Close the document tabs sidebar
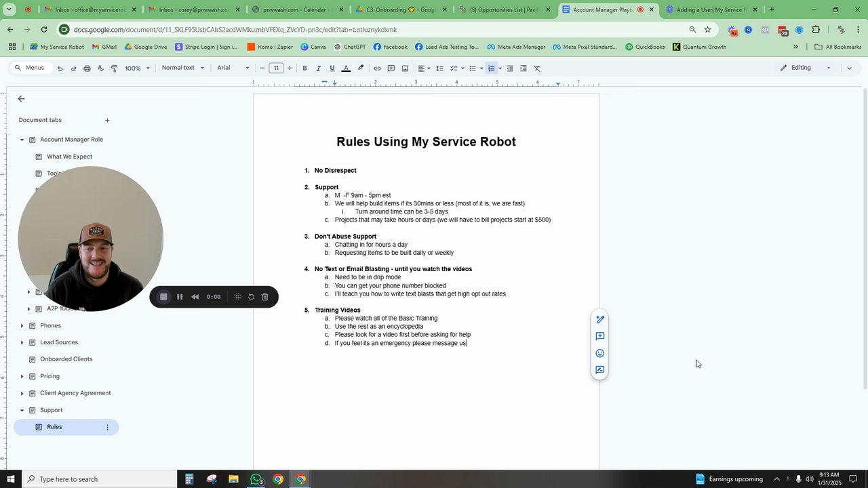 21,99
